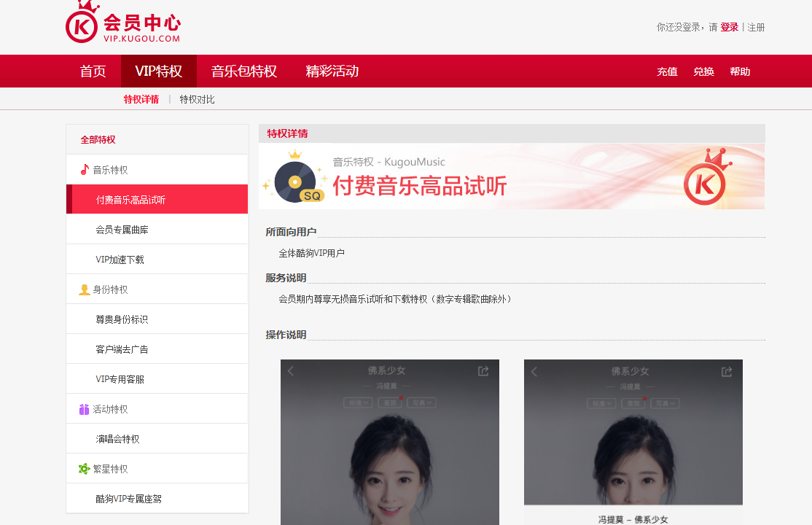Click the 服务说明 heading
Screen dimensions: 812x525
pyautogui.click(x=286, y=278)
